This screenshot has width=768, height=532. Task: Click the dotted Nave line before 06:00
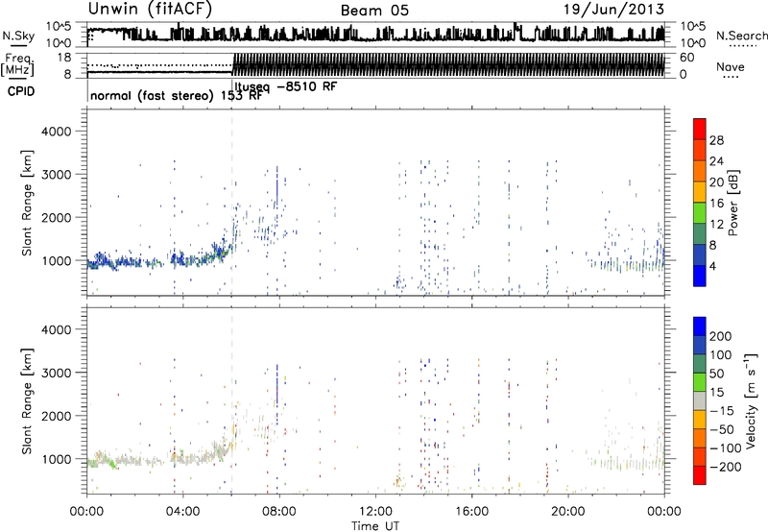click(159, 65)
